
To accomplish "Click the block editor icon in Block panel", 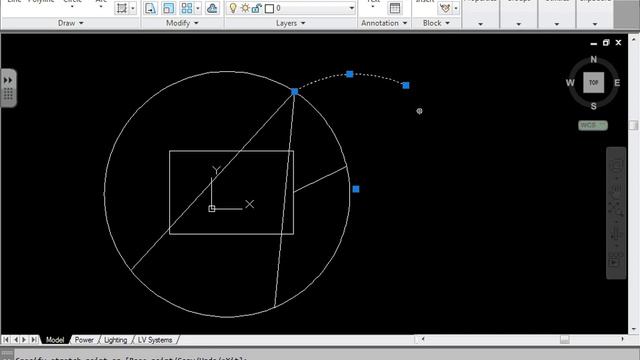I will click(x=445, y=8).
